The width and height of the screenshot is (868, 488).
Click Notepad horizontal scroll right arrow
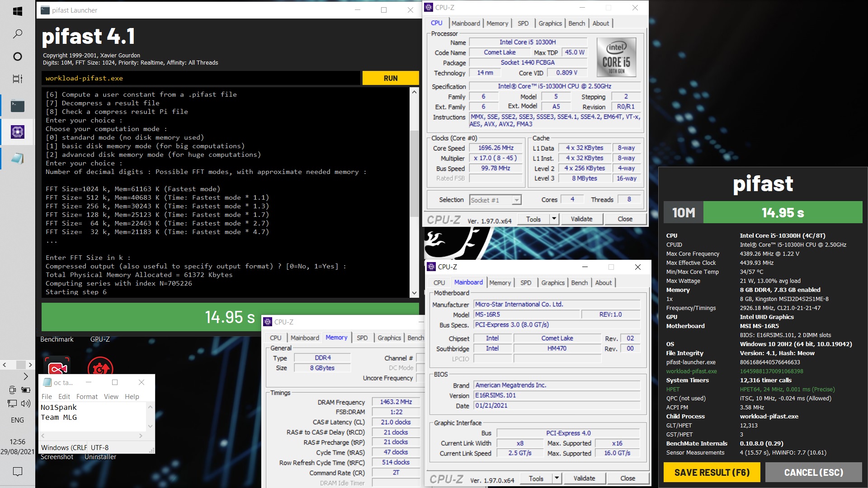[x=141, y=436]
